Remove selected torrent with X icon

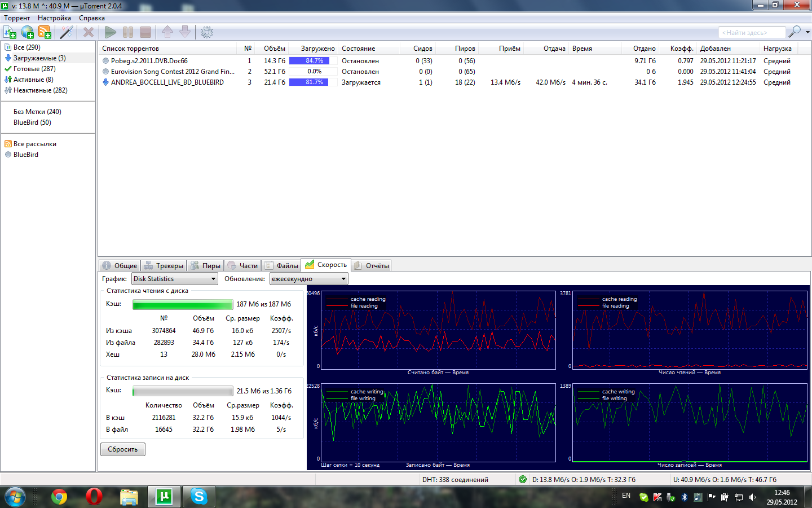89,32
